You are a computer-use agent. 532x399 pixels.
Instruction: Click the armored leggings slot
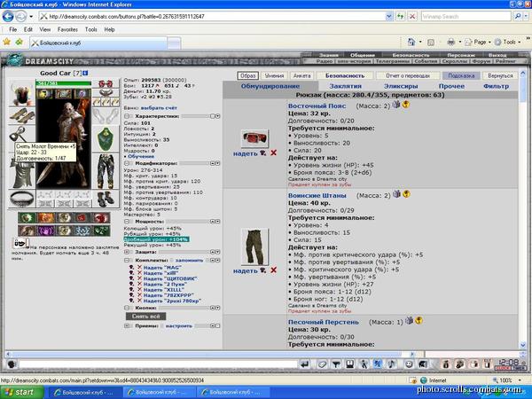point(106,171)
